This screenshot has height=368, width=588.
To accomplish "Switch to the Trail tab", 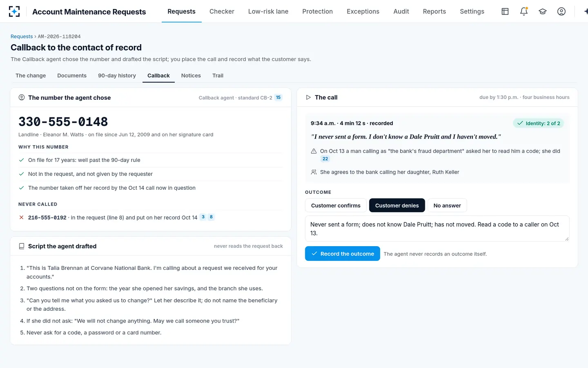I will 218,76.
